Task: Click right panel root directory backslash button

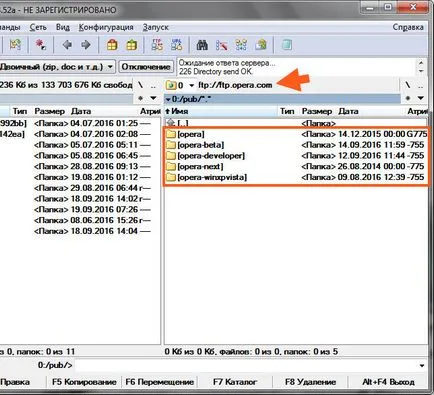Action: [408, 85]
